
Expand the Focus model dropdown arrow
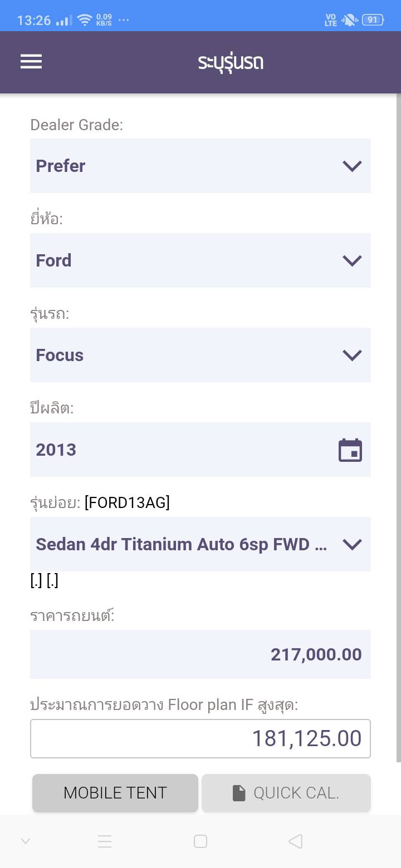click(x=352, y=355)
